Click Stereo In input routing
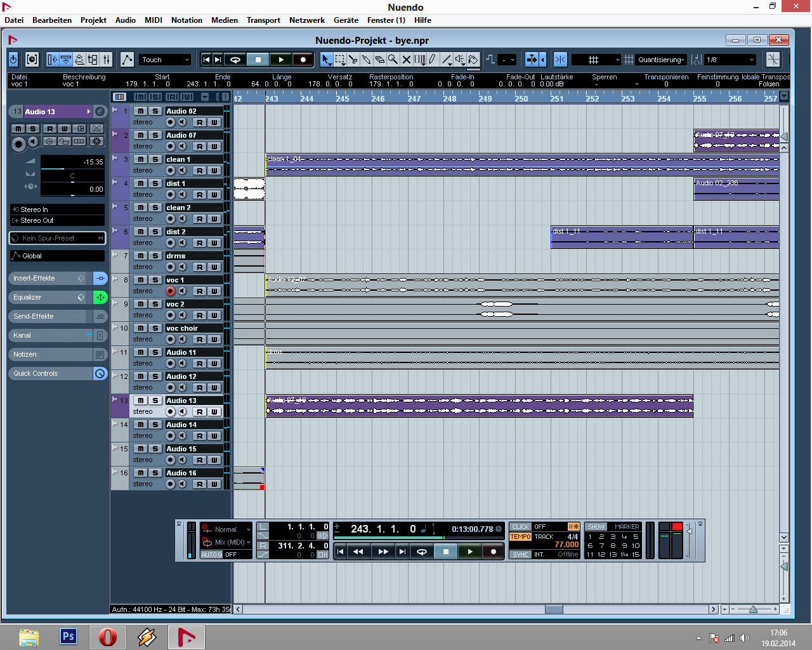This screenshot has width=812, height=650. (57, 209)
